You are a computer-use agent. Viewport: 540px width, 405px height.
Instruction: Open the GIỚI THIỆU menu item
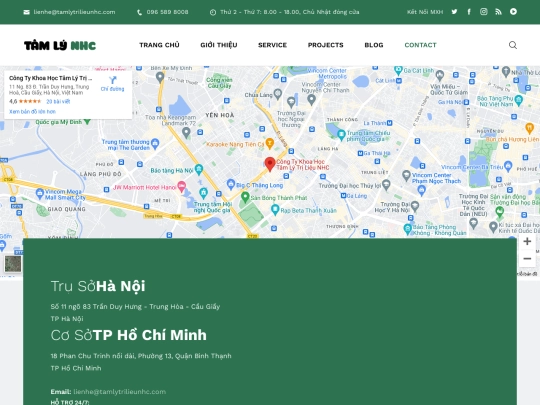click(219, 45)
